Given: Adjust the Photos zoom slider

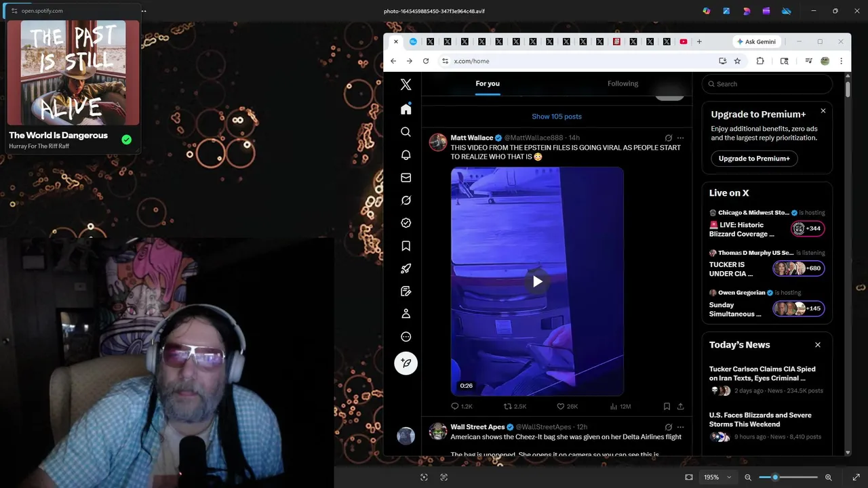Looking at the screenshot, I should (x=789, y=477).
